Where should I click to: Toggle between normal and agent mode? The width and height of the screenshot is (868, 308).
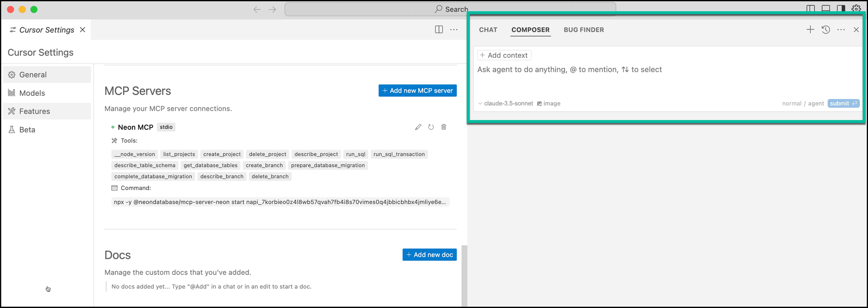[803, 104]
